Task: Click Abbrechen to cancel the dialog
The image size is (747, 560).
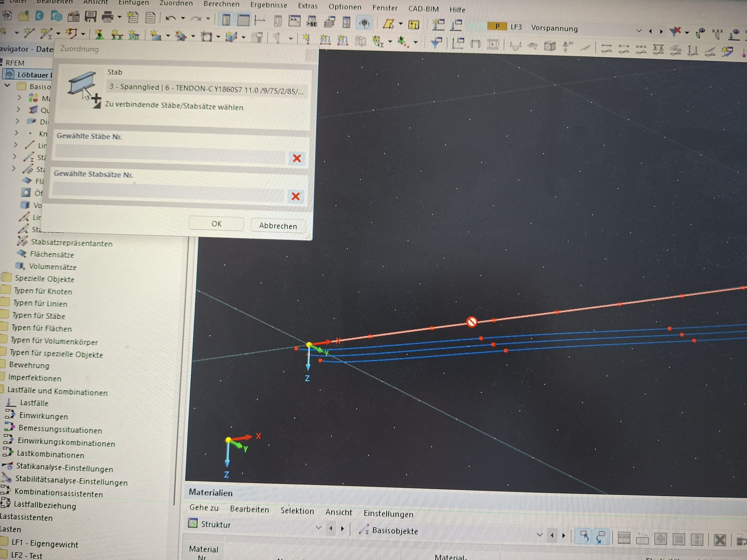Action: coord(278,225)
